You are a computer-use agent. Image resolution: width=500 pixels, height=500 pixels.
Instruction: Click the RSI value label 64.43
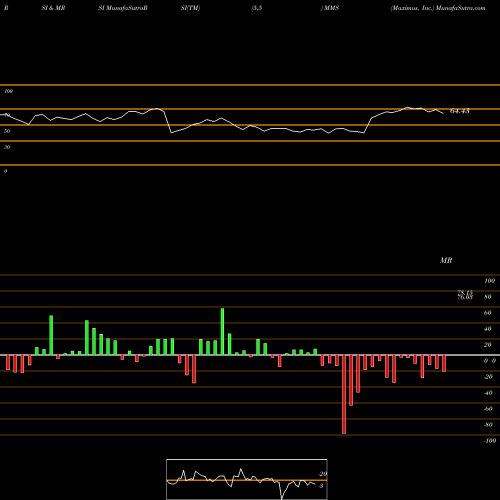click(460, 111)
